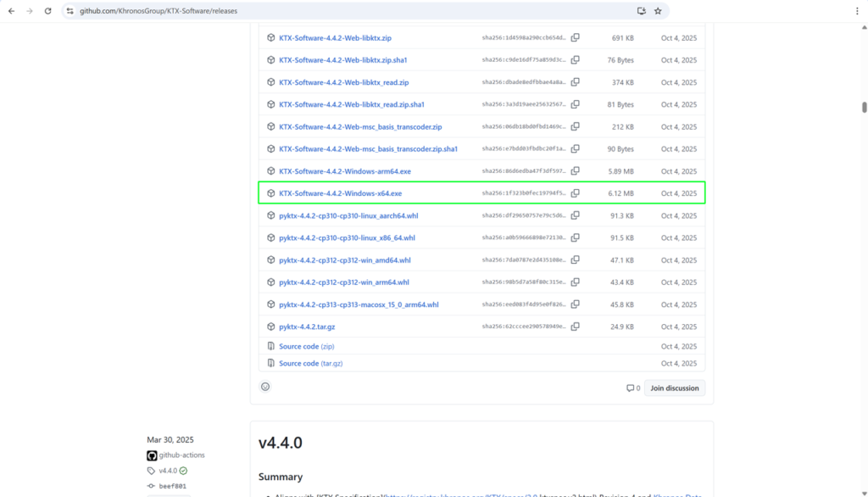Click the comments count icon
This screenshot has width=868, height=497.
click(632, 388)
